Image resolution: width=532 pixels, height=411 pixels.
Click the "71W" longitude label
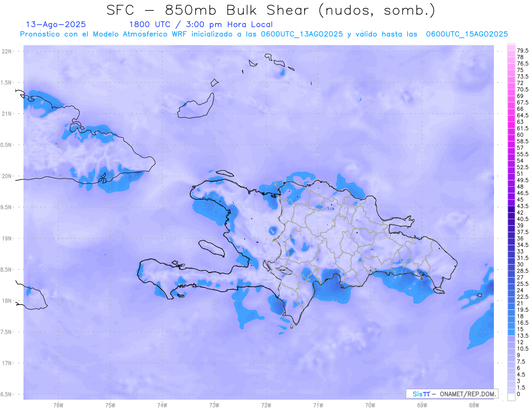(318, 405)
